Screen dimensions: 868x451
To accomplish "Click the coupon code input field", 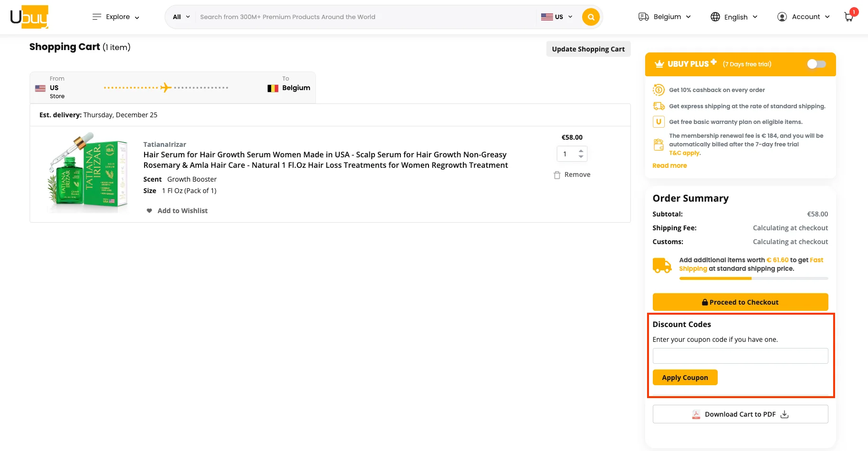I will pyautogui.click(x=740, y=356).
